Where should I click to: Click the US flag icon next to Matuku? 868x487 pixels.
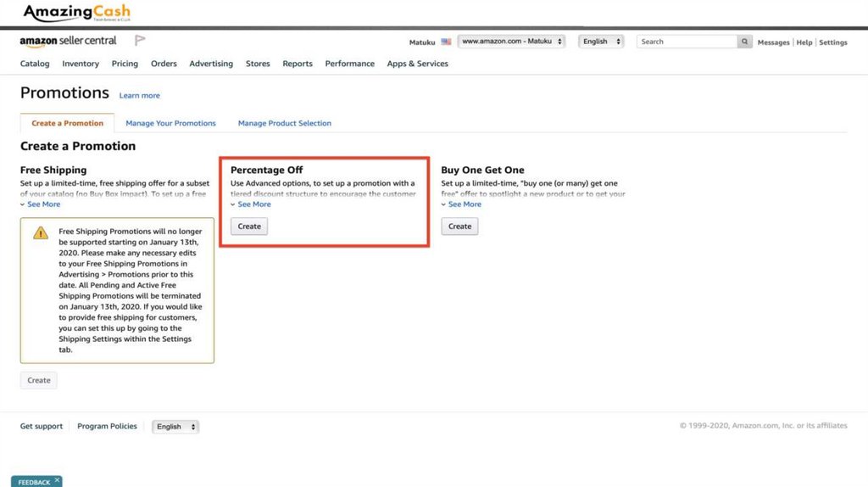[x=446, y=42]
